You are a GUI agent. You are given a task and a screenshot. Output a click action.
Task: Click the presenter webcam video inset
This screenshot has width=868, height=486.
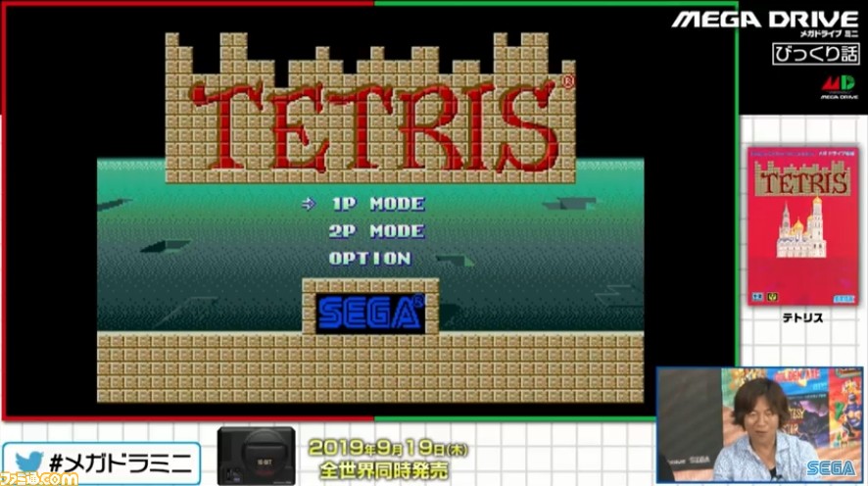click(x=760, y=425)
